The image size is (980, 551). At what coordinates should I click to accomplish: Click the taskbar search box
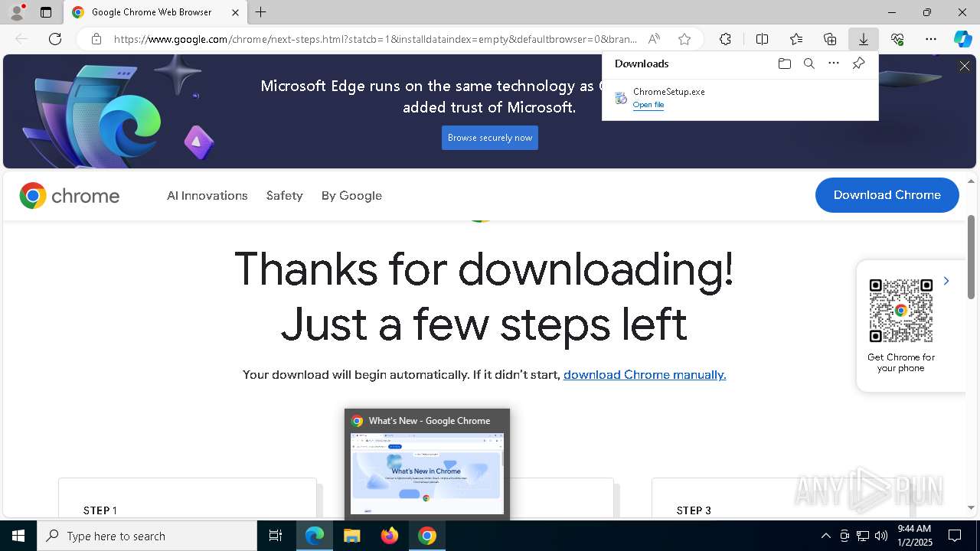(x=147, y=536)
